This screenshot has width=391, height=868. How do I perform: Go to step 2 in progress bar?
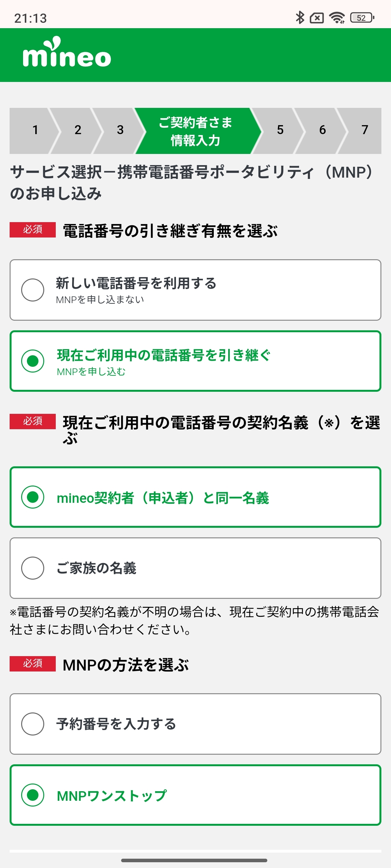[78, 130]
